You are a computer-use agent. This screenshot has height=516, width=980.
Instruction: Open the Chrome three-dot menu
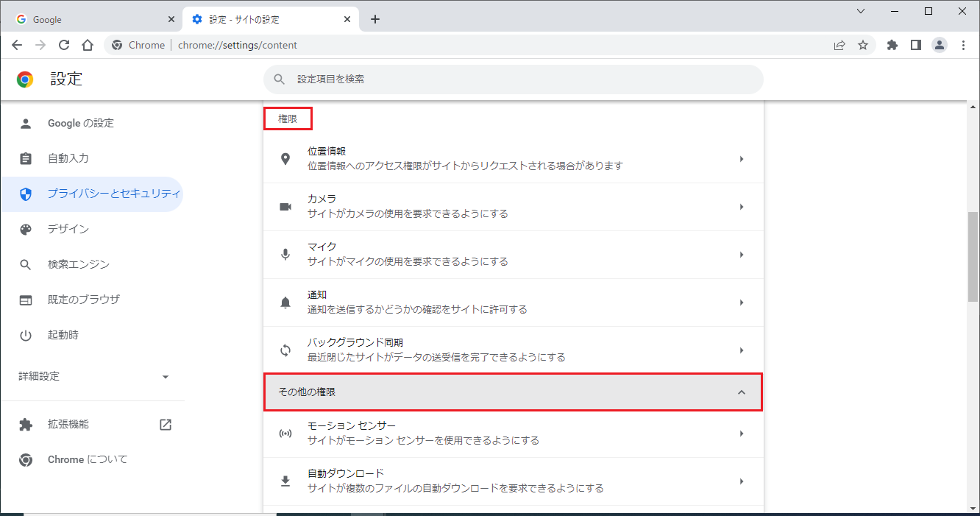pyautogui.click(x=963, y=45)
